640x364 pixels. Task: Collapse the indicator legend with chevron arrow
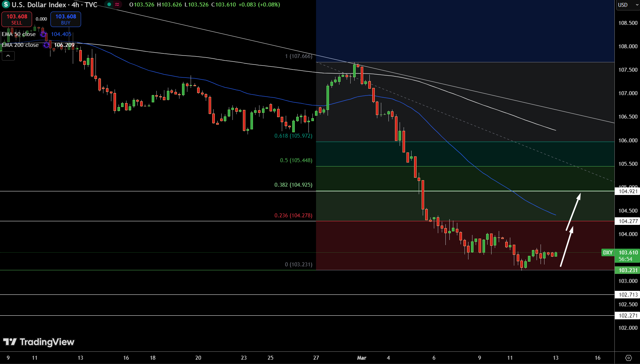pyautogui.click(x=8, y=56)
